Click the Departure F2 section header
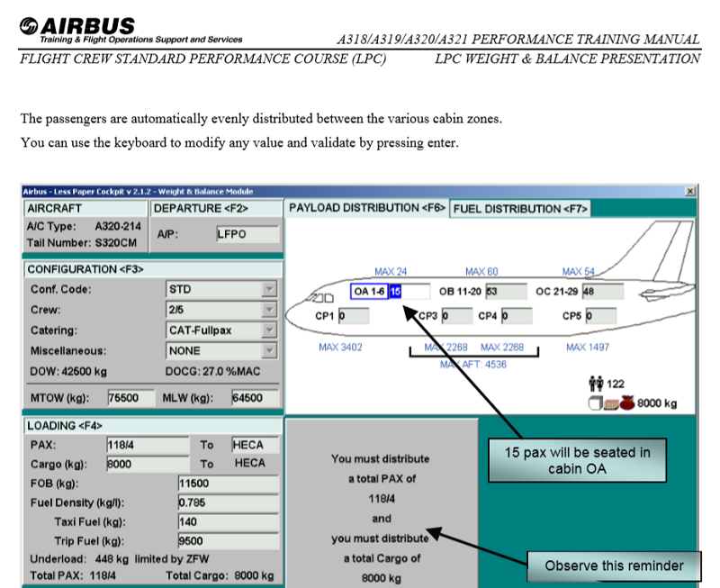This screenshot has width=720, height=588. [216, 209]
